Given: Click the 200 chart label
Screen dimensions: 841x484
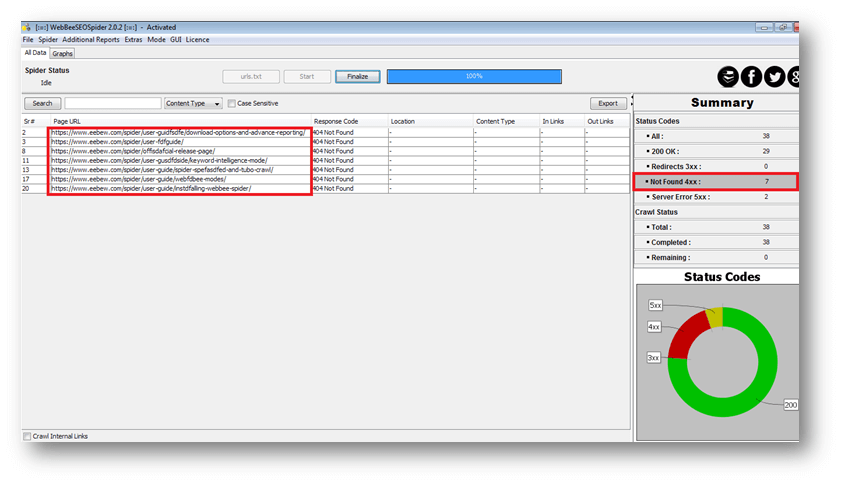Looking at the screenshot, I should (x=791, y=405).
